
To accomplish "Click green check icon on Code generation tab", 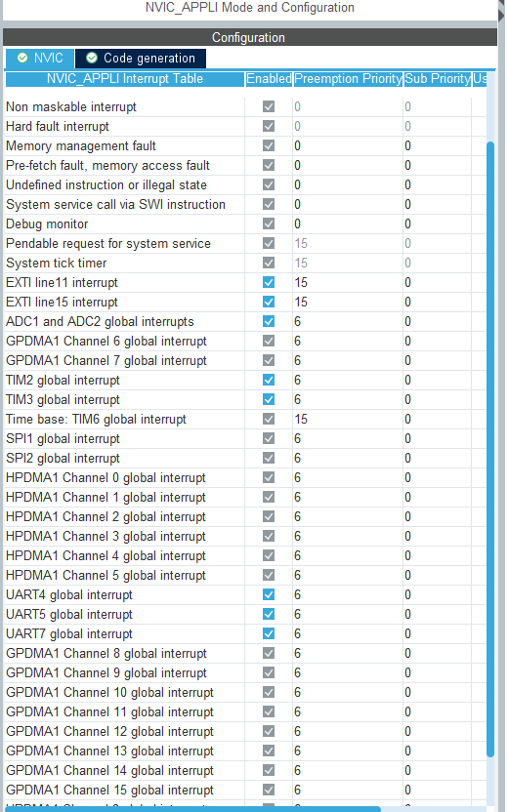I will pyautogui.click(x=92, y=58).
